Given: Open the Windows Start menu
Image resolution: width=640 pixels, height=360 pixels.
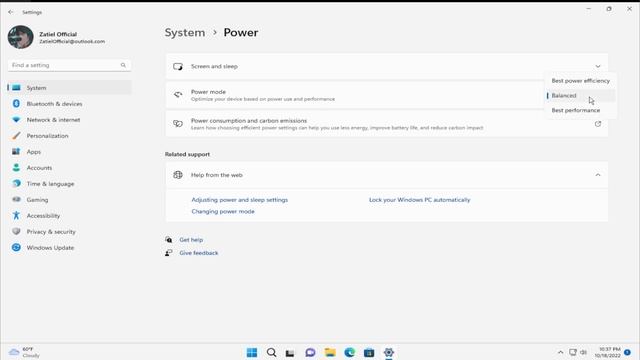Looking at the screenshot, I should (x=252, y=352).
